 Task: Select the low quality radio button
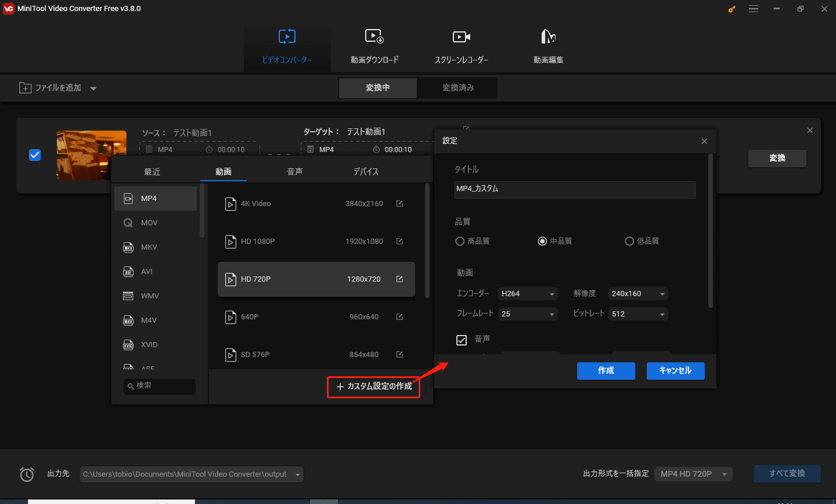pos(629,241)
